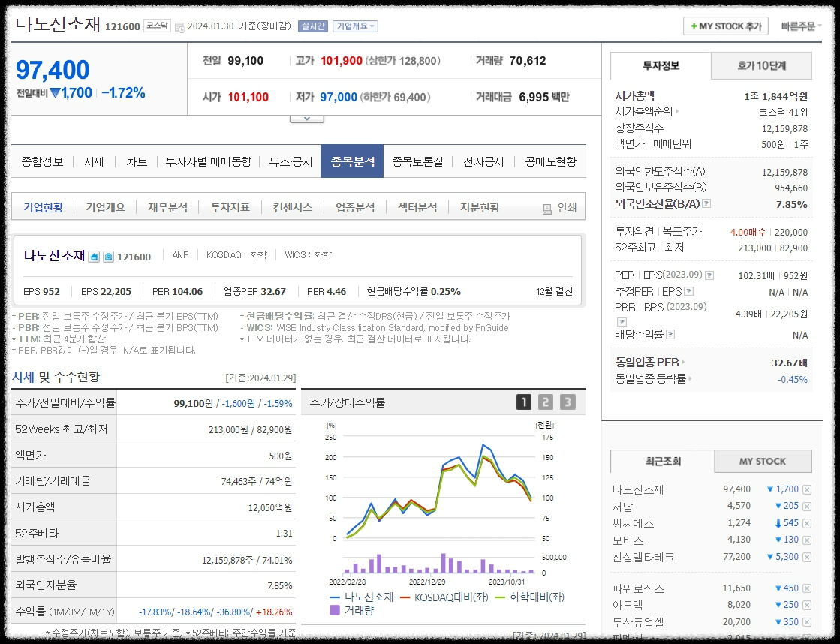840x644 pixels.
Task: Select the 기업현황 sub-tab
Action: pyautogui.click(x=43, y=207)
